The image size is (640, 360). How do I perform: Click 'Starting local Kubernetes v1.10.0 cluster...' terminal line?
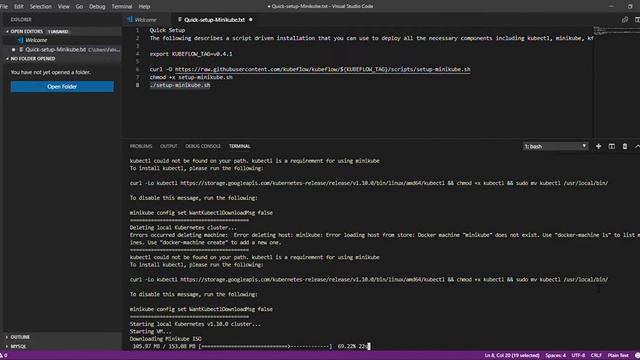pos(195,324)
